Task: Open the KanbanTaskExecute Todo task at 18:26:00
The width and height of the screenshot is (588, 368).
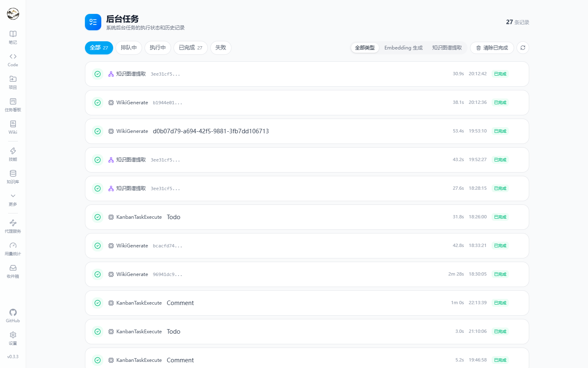Action: click(307, 217)
